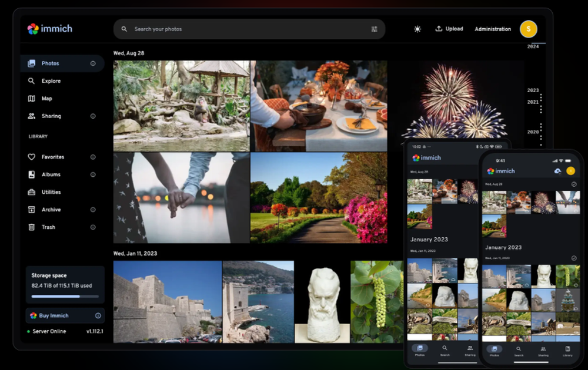The width and height of the screenshot is (588, 370).
Task: Open search filter options icon
Action: [x=374, y=29]
